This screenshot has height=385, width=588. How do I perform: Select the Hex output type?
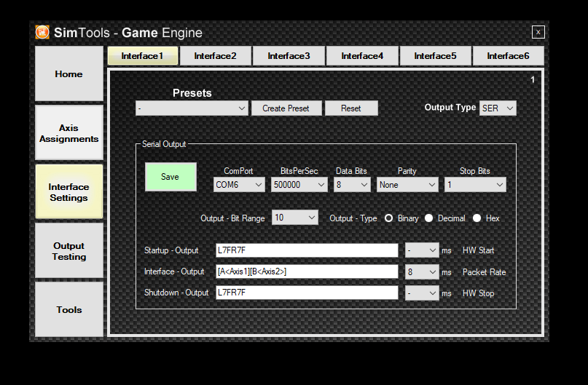pos(477,218)
